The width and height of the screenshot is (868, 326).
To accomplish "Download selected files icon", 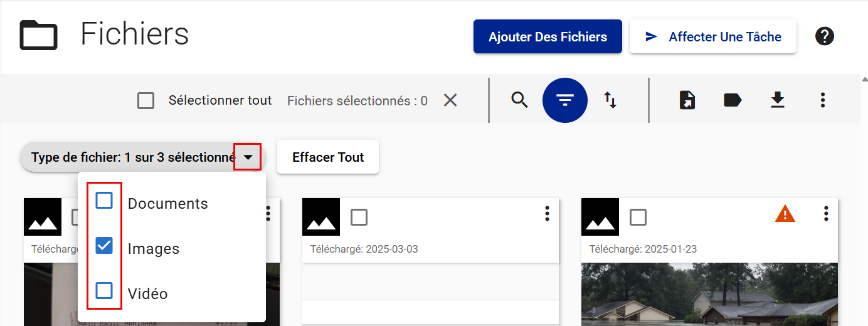I will [x=778, y=100].
